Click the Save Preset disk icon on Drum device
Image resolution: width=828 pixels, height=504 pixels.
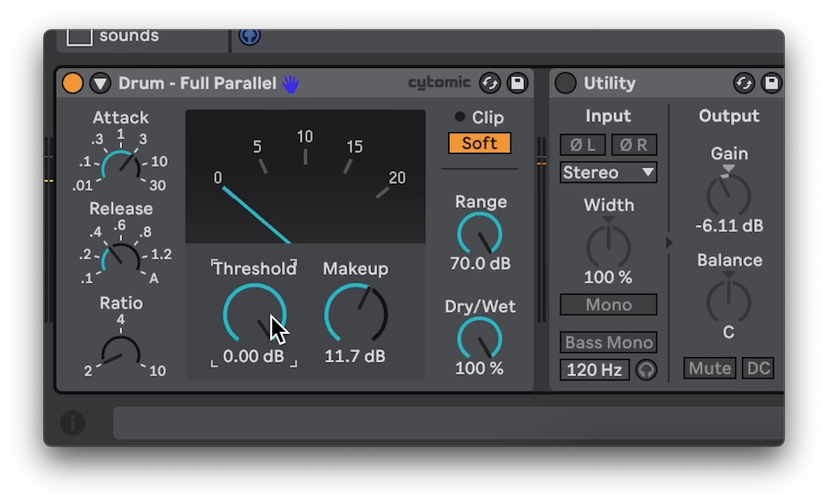coord(517,83)
